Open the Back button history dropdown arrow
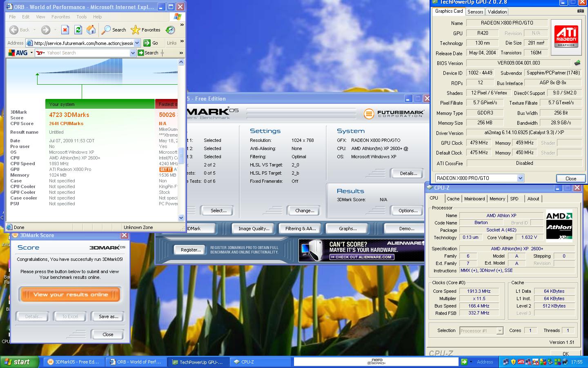Screen dimensions: 588x368 pos(34,30)
